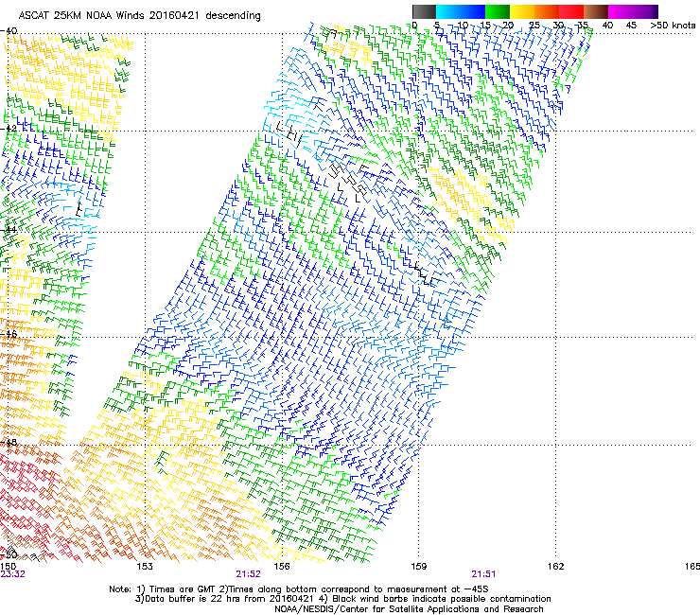
Task: Click the red segment of the legend color bar
Action: 571,11
